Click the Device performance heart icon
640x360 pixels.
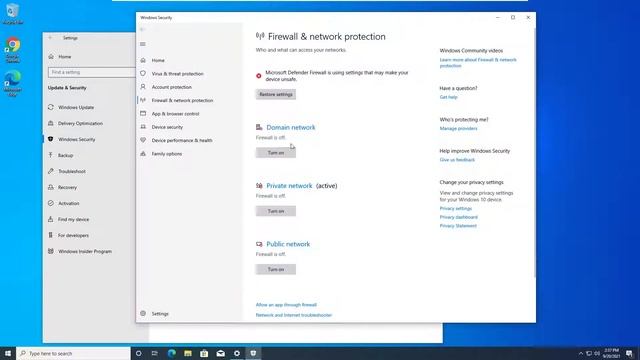tap(143, 140)
